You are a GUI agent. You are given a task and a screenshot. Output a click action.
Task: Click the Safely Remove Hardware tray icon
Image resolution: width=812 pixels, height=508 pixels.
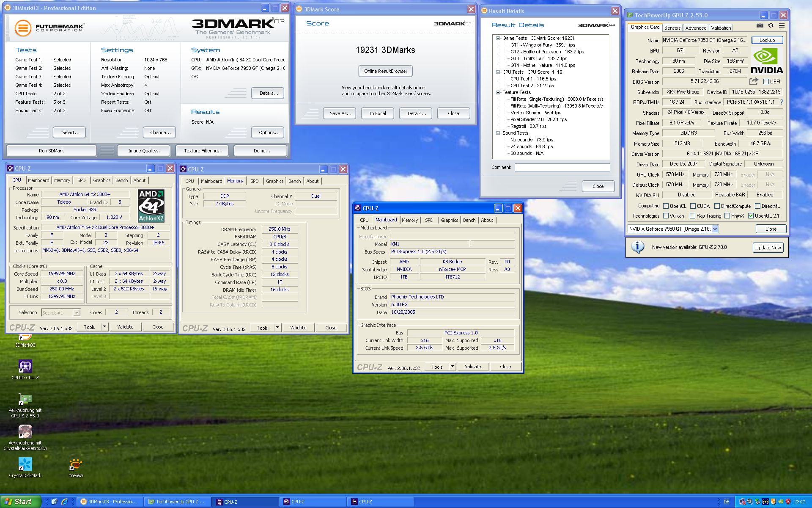pyautogui.click(x=758, y=502)
